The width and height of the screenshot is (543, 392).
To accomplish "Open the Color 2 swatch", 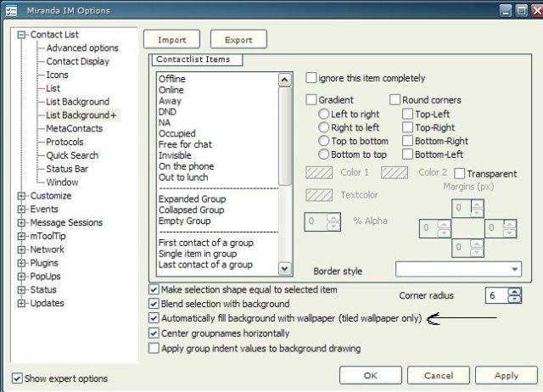I will (x=395, y=172).
